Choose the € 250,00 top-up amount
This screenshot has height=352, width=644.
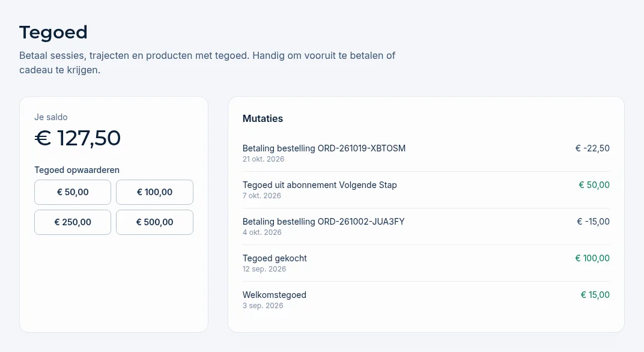pyautogui.click(x=73, y=222)
